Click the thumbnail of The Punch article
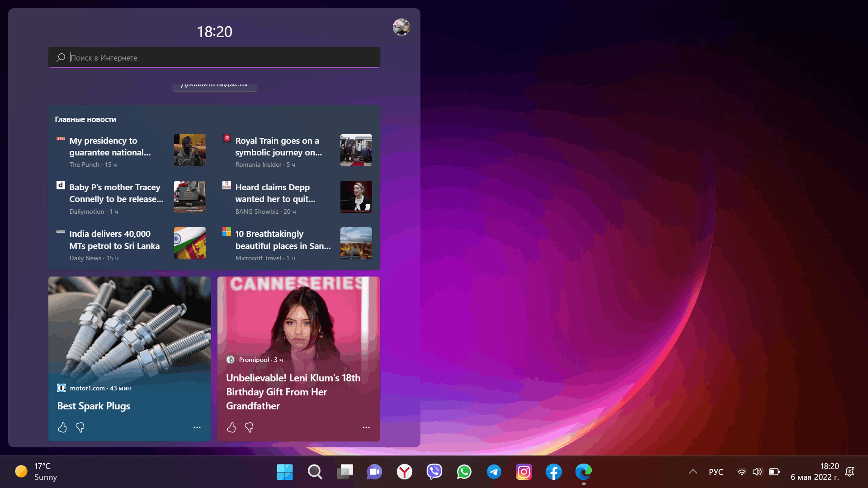This screenshot has width=868, height=488. coord(190,150)
